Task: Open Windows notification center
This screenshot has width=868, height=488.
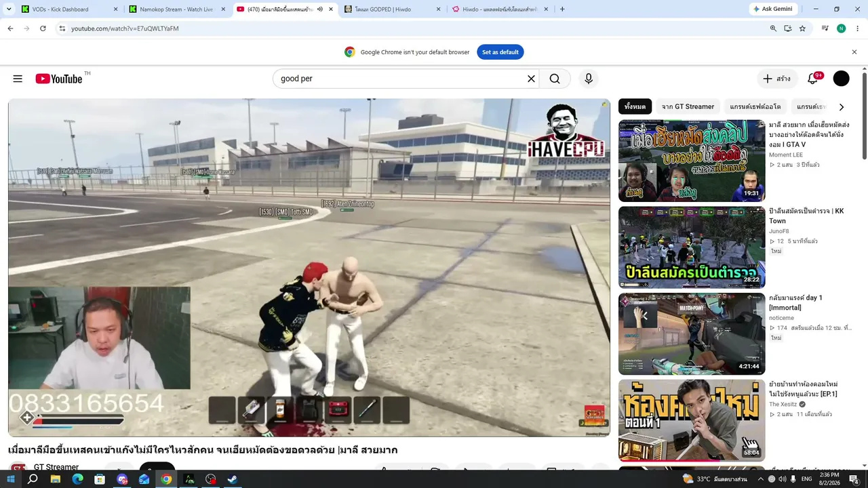Action: (854, 479)
